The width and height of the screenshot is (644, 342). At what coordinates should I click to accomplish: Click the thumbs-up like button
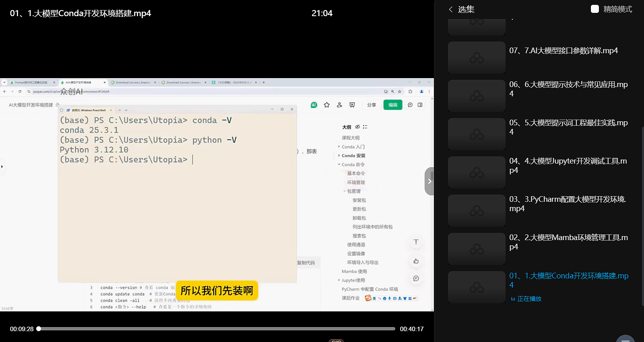tap(416, 261)
